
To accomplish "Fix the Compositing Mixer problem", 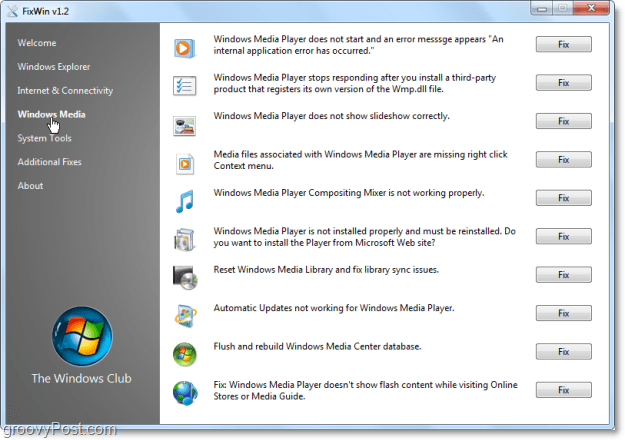I will pyautogui.click(x=564, y=198).
